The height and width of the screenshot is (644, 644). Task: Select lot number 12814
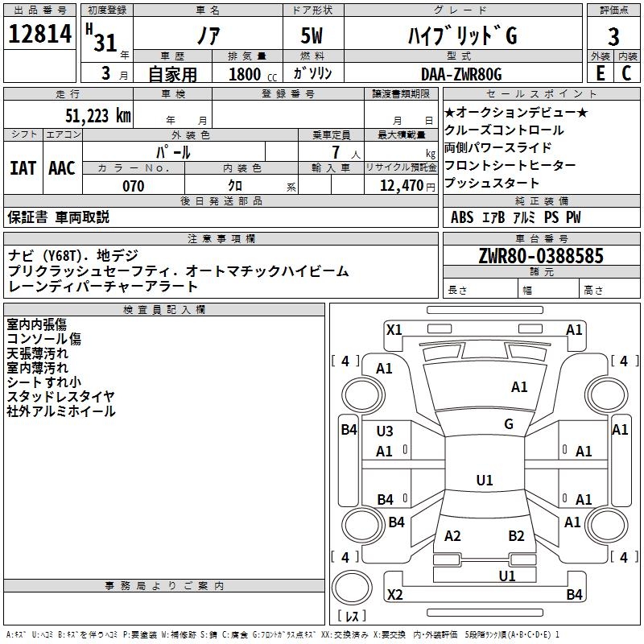click(x=39, y=34)
